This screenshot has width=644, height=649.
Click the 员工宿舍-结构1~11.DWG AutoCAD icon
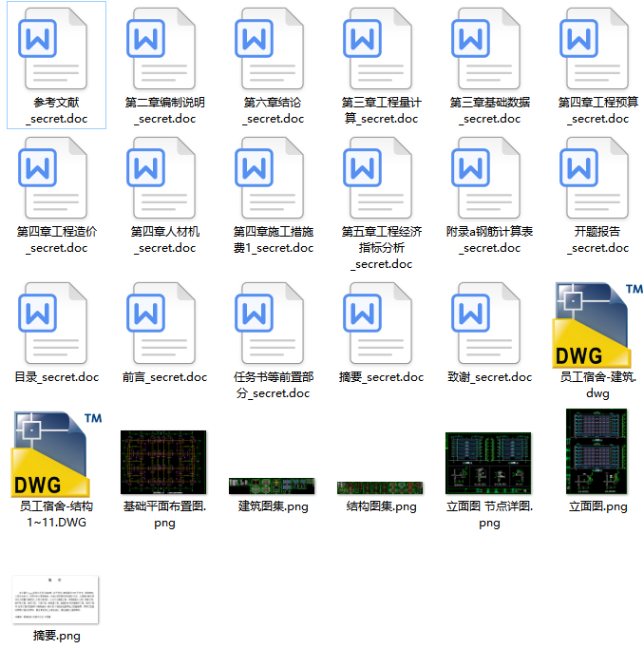pos(56,454)
